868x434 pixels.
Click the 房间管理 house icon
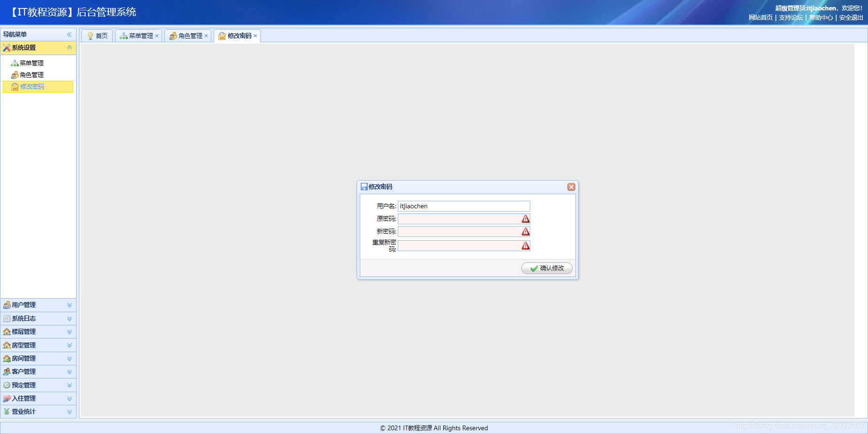[7, 358]
